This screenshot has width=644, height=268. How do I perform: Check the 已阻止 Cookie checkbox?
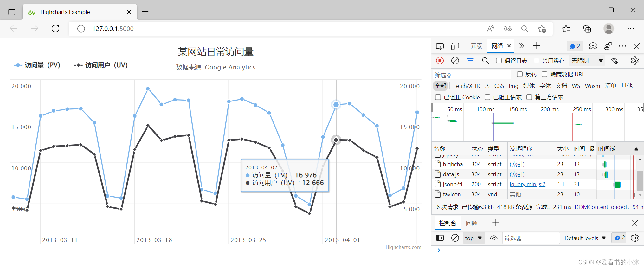pyautogui.click(x=438, y=97)
